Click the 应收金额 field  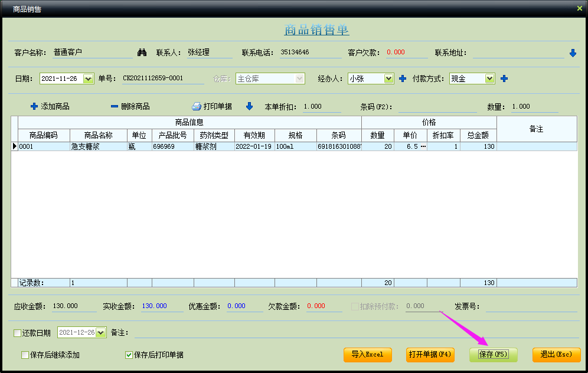pos(74,306)
